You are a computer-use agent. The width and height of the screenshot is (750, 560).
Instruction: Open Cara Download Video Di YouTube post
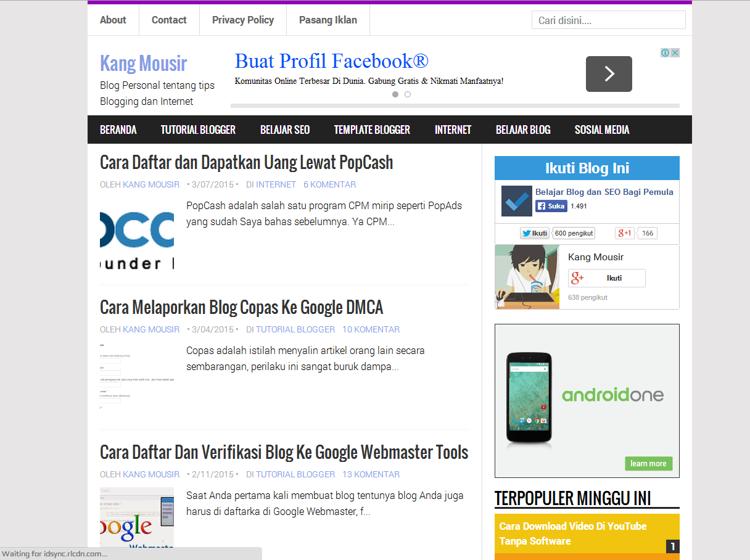[573, 533]
